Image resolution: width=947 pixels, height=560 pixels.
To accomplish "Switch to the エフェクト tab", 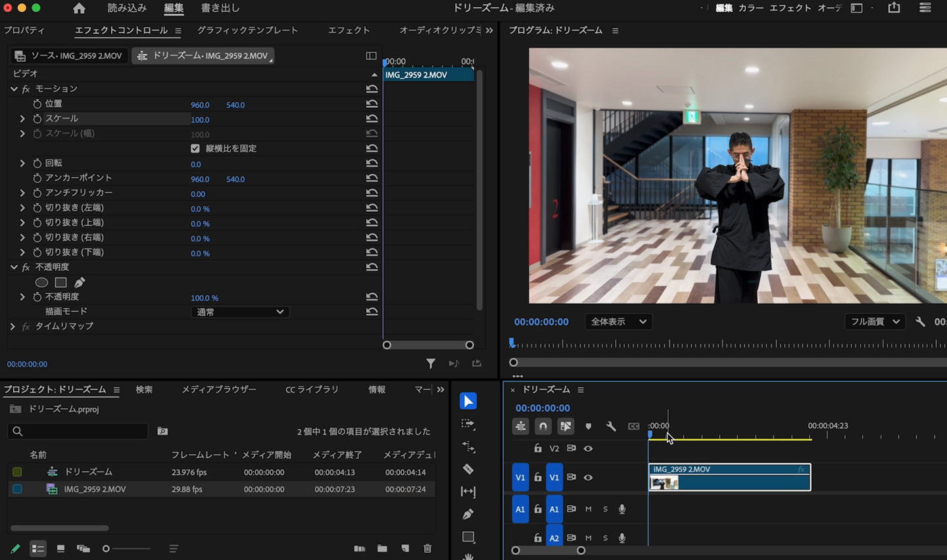I will tap(349, 30).
